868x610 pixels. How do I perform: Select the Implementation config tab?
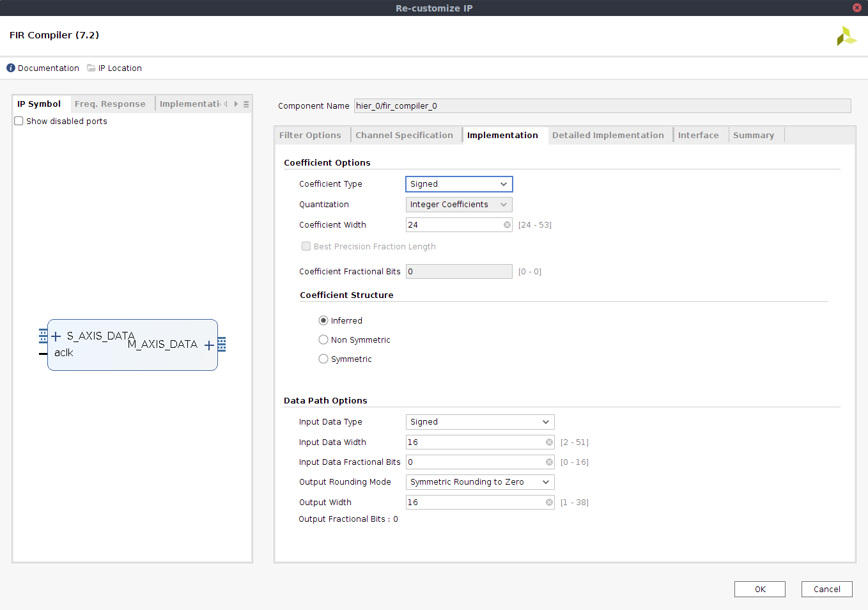click(502, 136)
